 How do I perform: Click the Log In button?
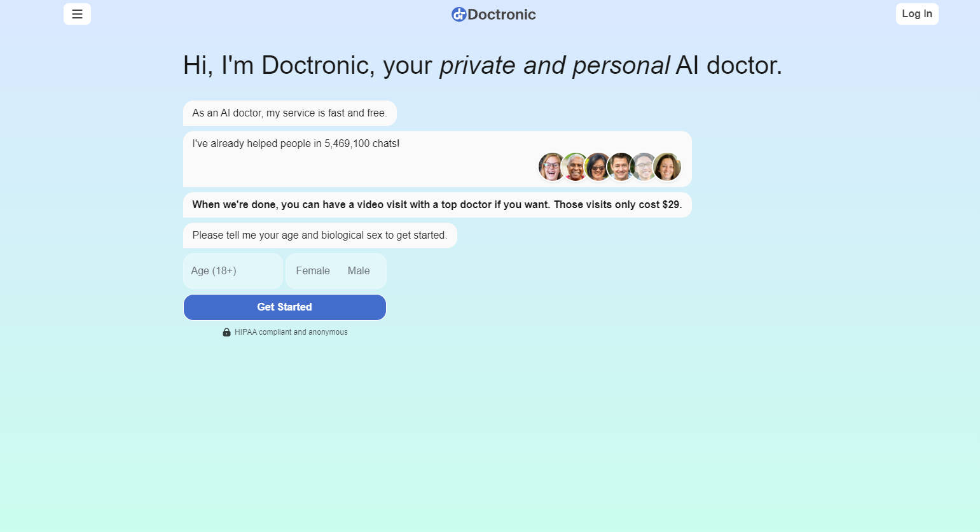pyautogui.click(x=916, y=13)
